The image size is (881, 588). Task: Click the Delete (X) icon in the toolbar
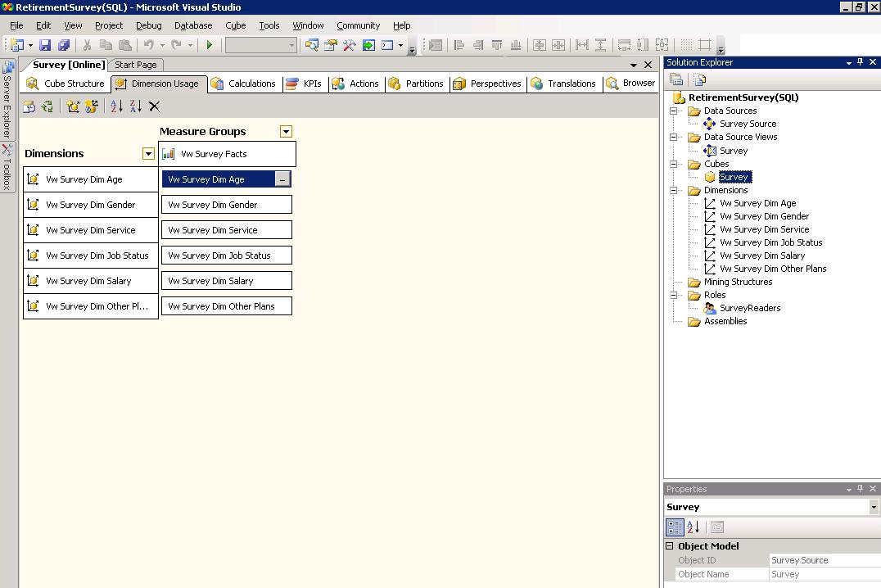click(156, 106)
